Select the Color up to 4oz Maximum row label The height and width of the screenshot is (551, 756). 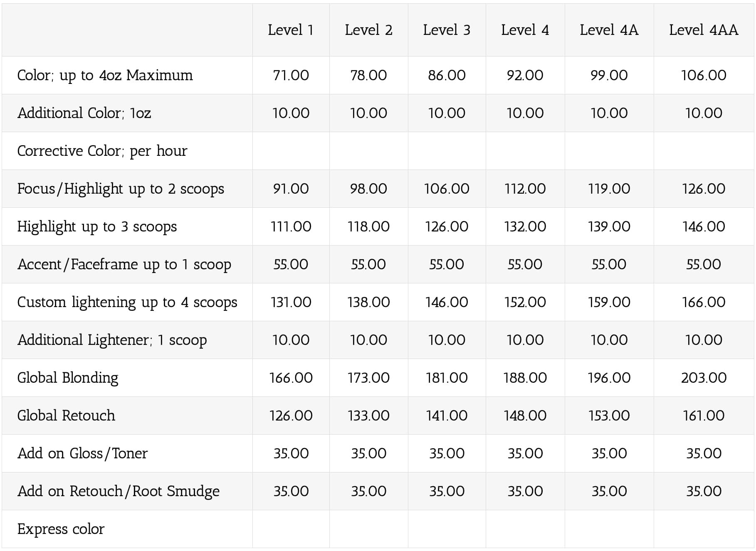click(105, 75)
